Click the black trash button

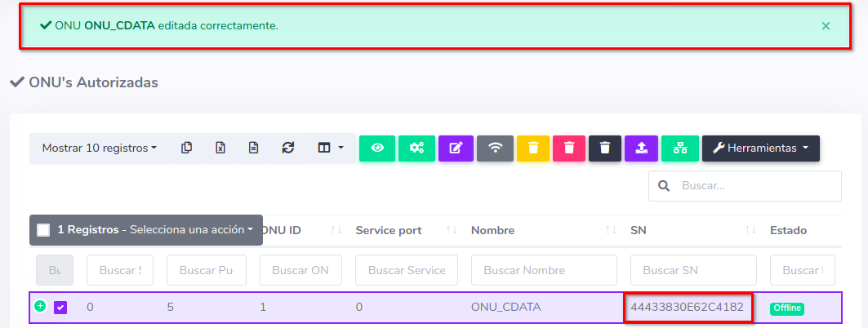(605, 148)
